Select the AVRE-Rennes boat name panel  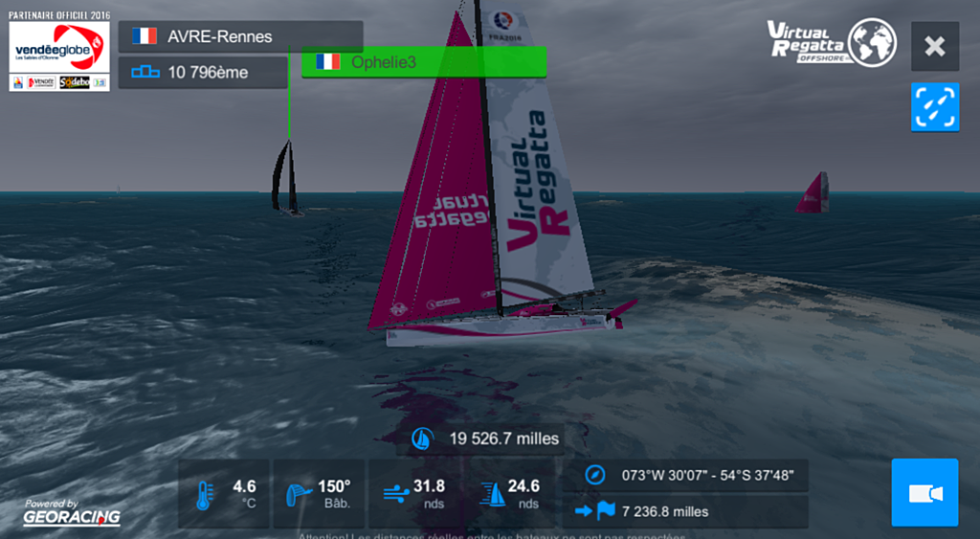(x=240, y=36)
